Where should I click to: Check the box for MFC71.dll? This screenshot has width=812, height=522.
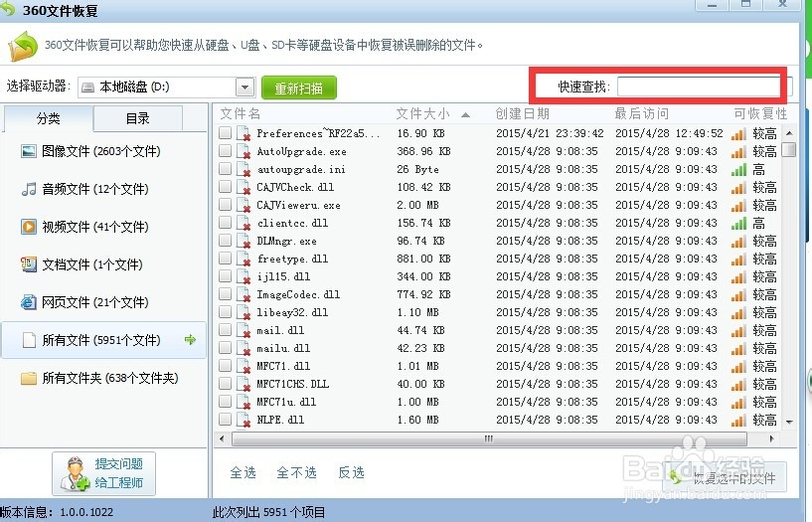coord(225,366)
